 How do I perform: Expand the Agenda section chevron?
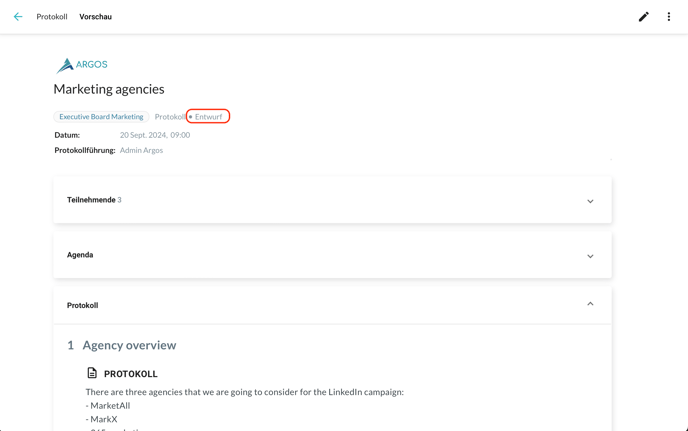coord(590,256)
